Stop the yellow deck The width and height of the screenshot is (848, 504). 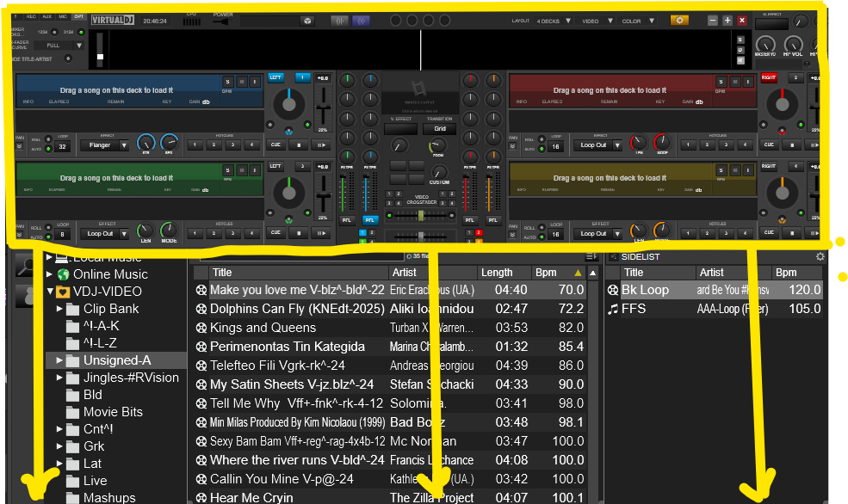click(792, 233)
